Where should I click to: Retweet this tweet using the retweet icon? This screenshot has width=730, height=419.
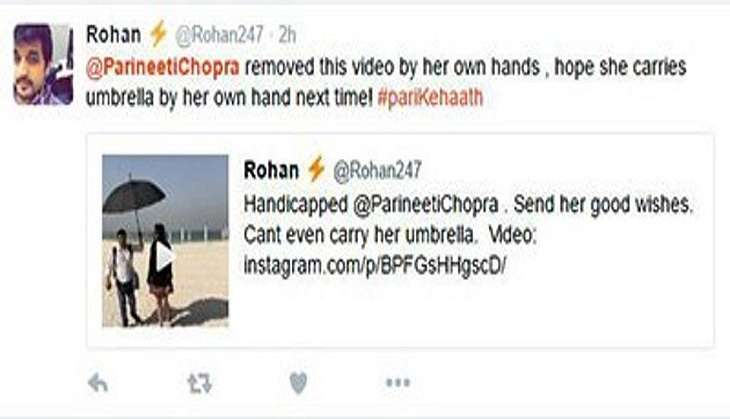coord(200,384)
